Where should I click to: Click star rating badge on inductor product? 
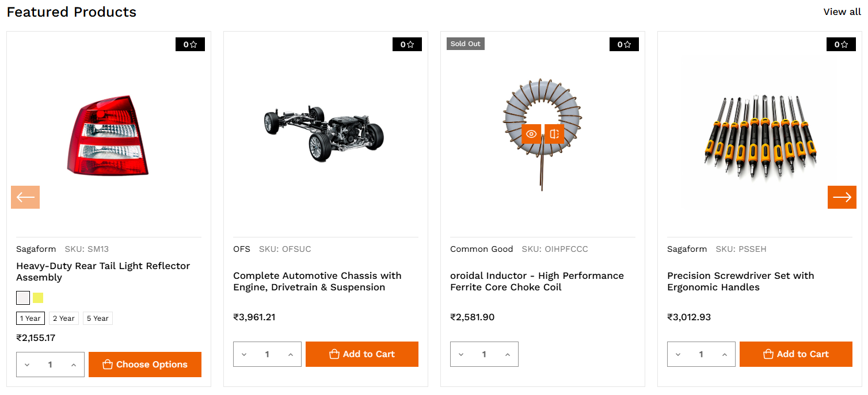624,44
